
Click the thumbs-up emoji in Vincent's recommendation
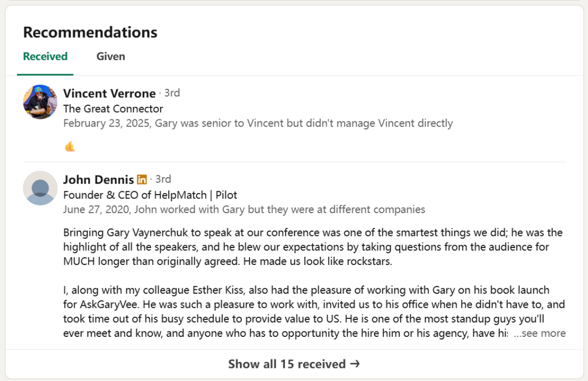[x=70, y=147]
